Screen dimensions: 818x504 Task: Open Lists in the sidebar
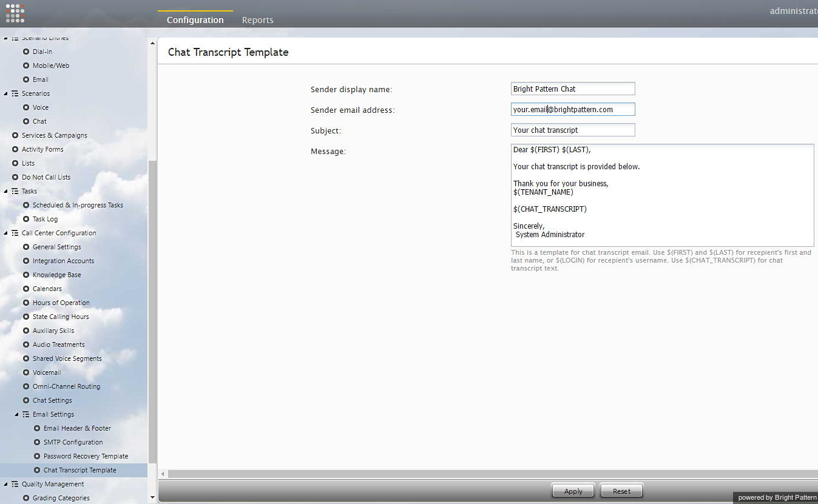point(28,163)
